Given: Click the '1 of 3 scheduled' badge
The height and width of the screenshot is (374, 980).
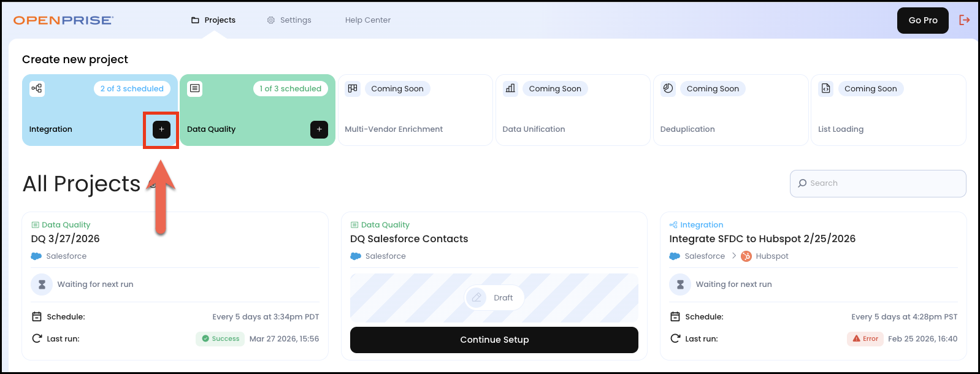Looking at the screenshot, I should (290, 88).
